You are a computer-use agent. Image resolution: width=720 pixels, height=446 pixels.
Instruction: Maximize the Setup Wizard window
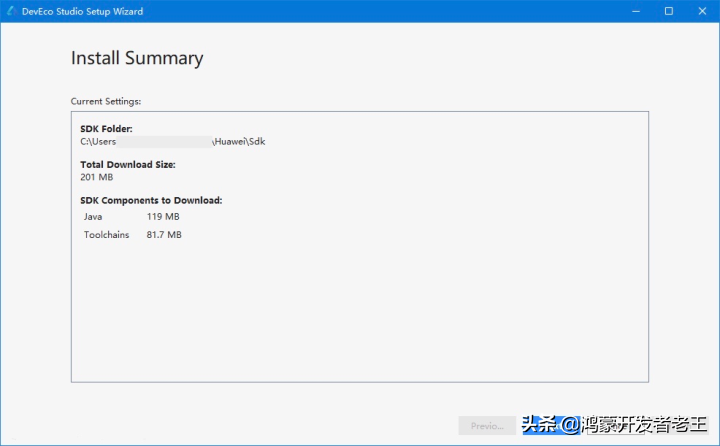click(669, 11)
